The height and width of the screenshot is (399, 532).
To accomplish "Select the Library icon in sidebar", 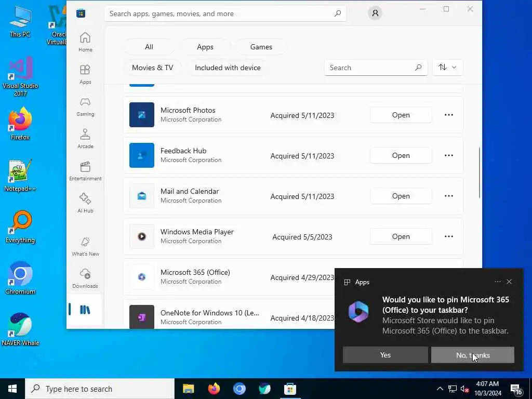I will click(x=85, y=310).
